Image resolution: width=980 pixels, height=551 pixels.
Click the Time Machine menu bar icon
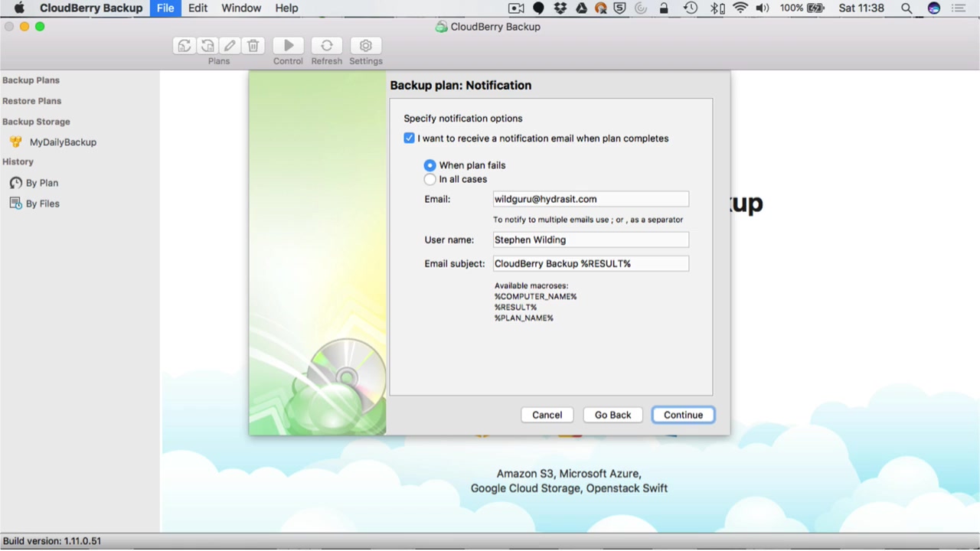pos(691,8)
